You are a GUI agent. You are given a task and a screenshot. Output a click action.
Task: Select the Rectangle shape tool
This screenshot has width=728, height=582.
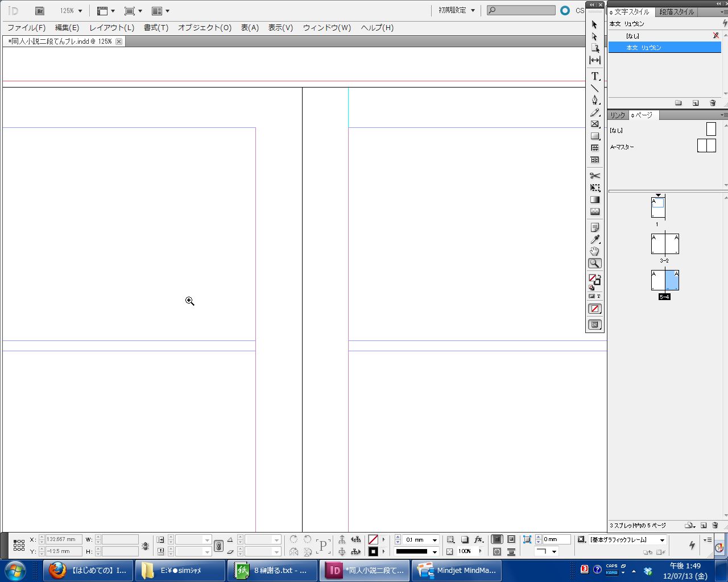(x=594, y=136)
